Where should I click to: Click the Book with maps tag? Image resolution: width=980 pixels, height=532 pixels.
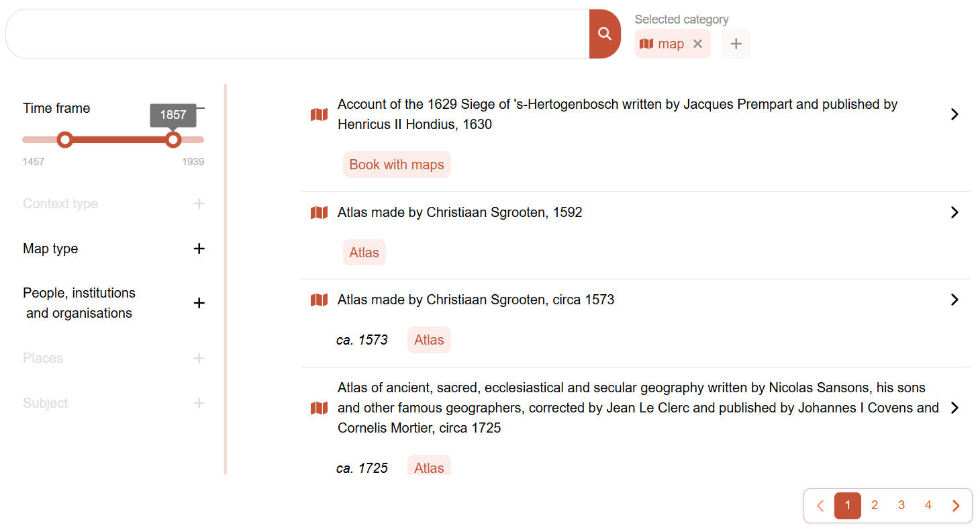pos(397,165)
